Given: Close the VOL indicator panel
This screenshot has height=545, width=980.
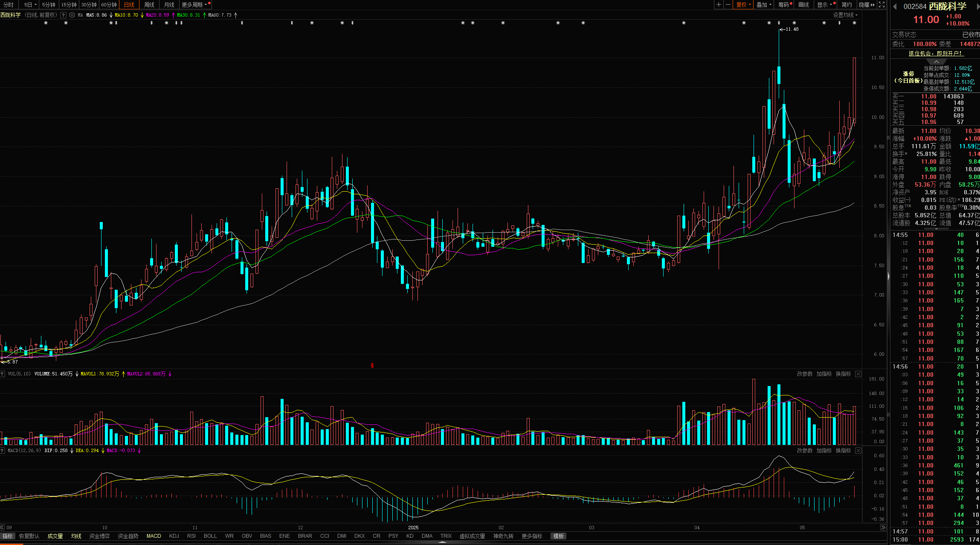Looking at the screenshot, I should 858,374.
